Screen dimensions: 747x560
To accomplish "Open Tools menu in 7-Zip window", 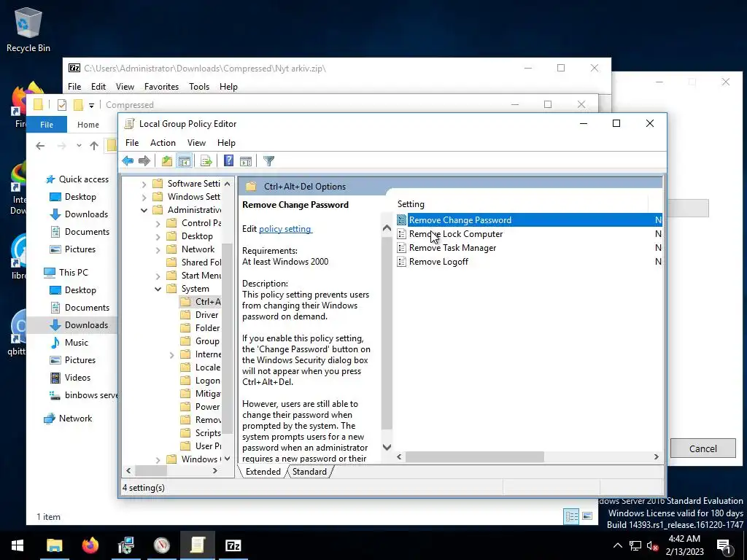I will pyautogui.click(x=199, y=87).
